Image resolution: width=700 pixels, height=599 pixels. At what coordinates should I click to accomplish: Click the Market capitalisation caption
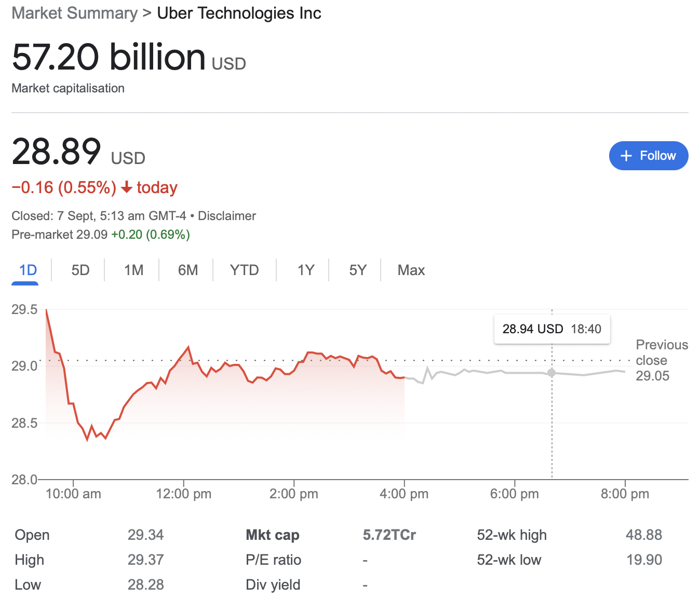tap(68, 88)
